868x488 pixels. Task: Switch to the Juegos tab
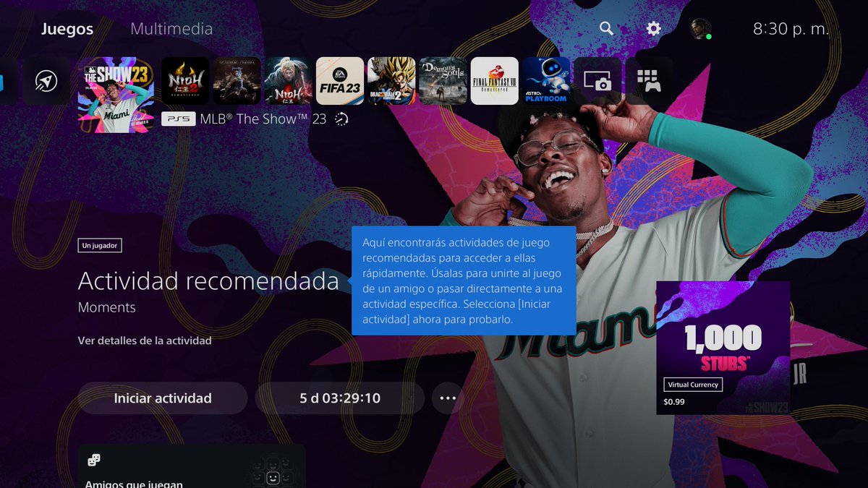click(x=67, y=29)
